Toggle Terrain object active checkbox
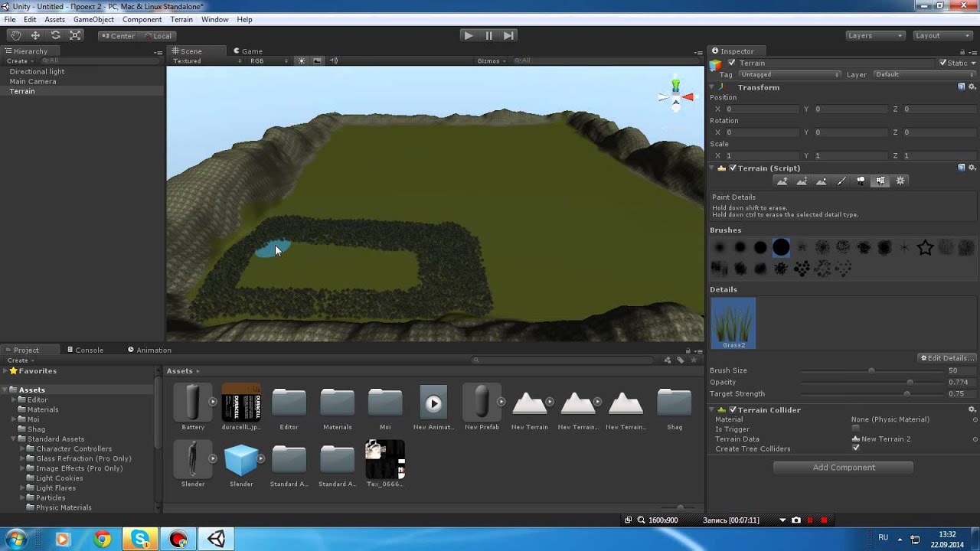 point(732,63)
